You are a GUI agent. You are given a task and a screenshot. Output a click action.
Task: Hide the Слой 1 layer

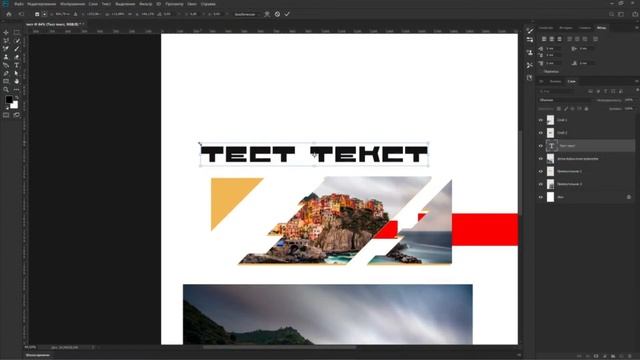(x=541, y=120)
